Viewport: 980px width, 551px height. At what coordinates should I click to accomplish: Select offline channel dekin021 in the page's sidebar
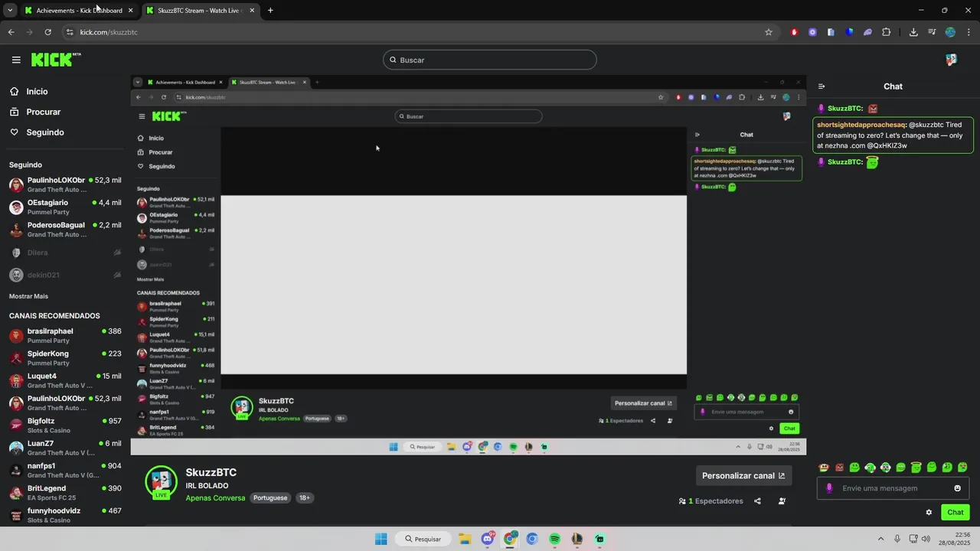coord(65,275)
